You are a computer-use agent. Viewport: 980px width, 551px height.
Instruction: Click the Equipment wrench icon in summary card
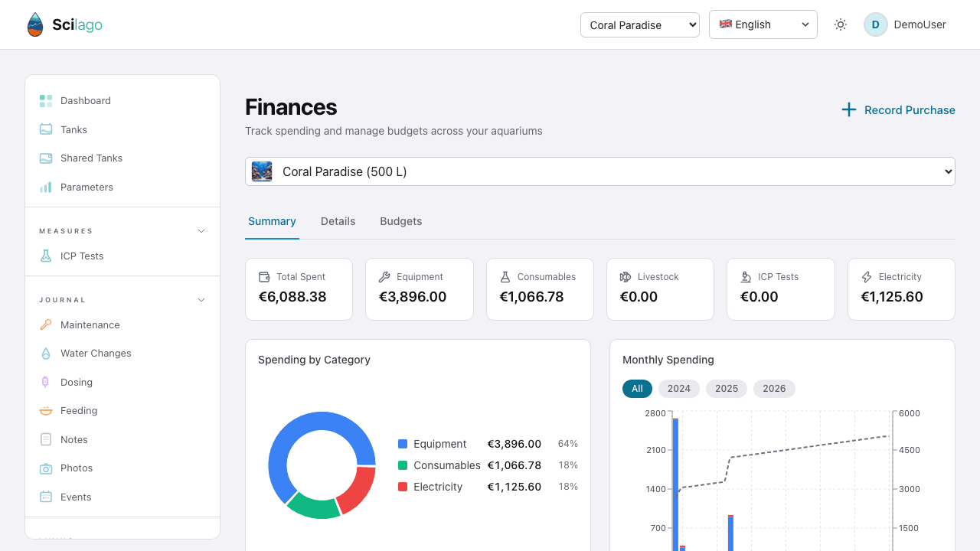385,277
